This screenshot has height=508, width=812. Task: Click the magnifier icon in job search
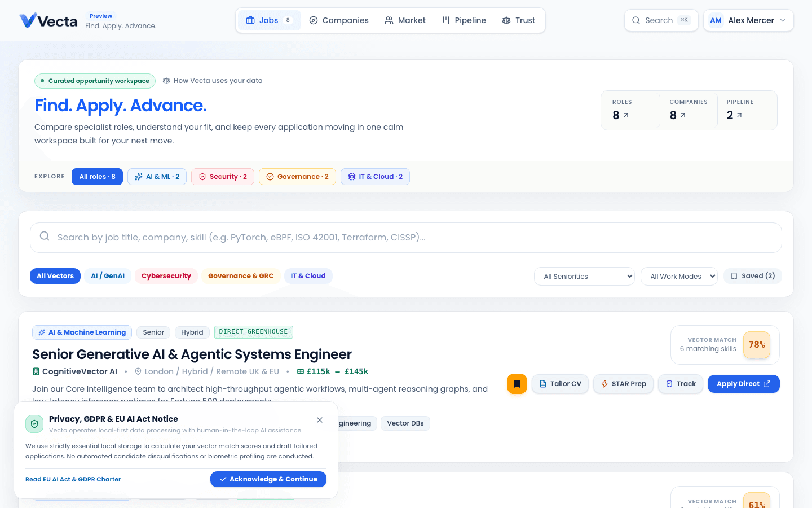[x=45, y=237]
